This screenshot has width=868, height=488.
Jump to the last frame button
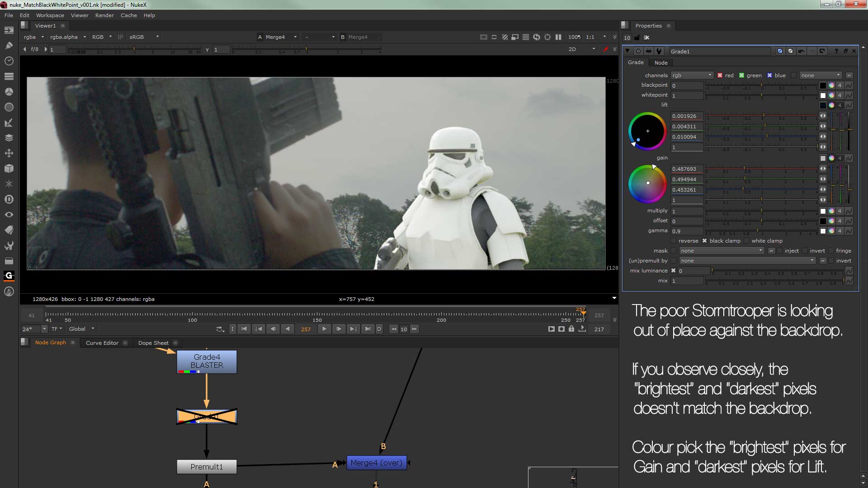(x=368, y=329)
